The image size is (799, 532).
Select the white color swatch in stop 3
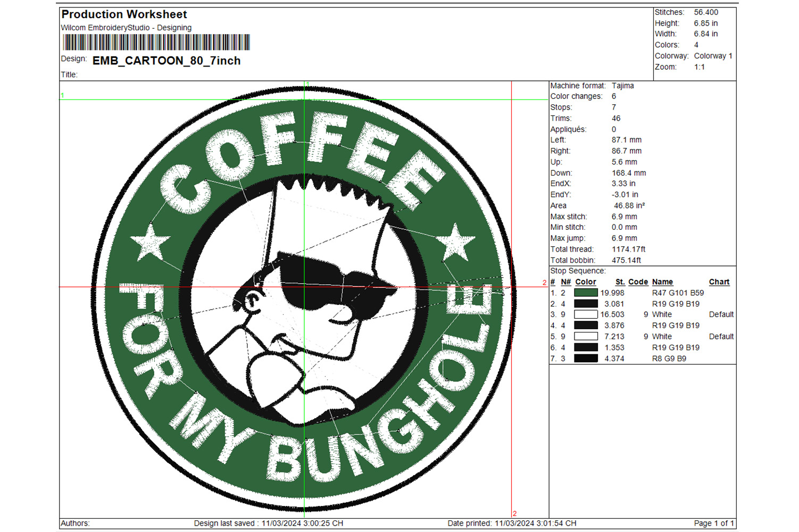point(586,314)
